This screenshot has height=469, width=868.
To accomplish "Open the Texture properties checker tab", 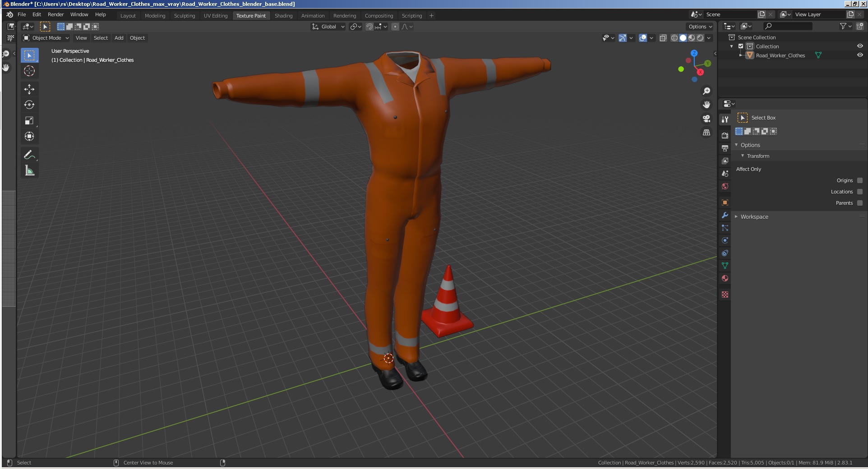I will [x=725, y=294].
